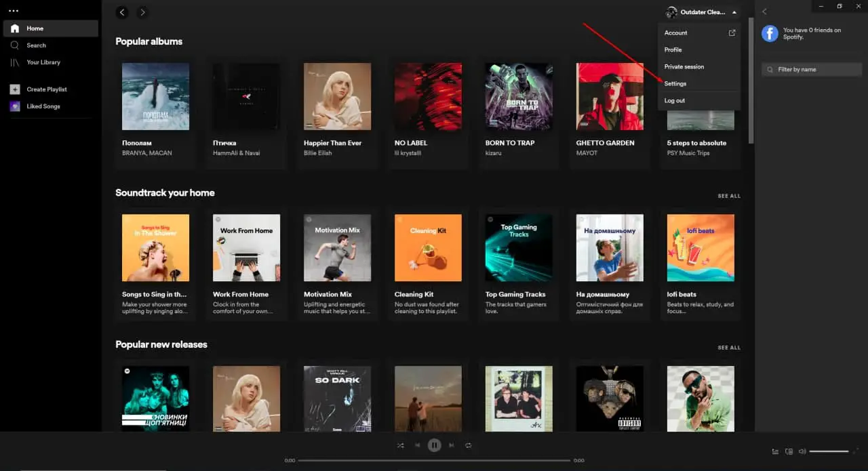Pause the current track
This screenshot has height=471, width=868.
coord(434,445)
